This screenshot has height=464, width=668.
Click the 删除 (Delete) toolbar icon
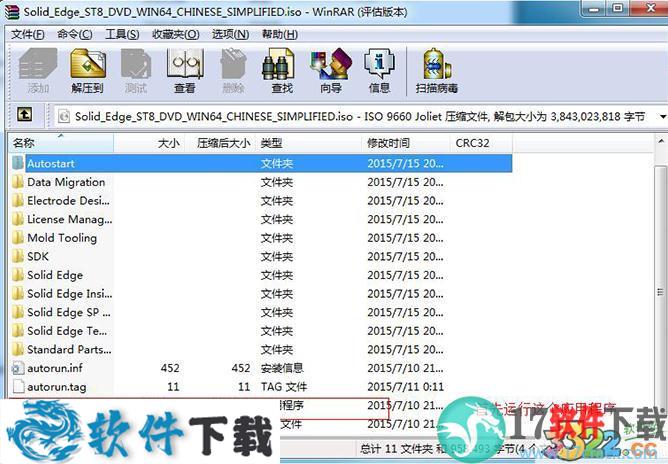pyautogui.click(x=233, y=64)
